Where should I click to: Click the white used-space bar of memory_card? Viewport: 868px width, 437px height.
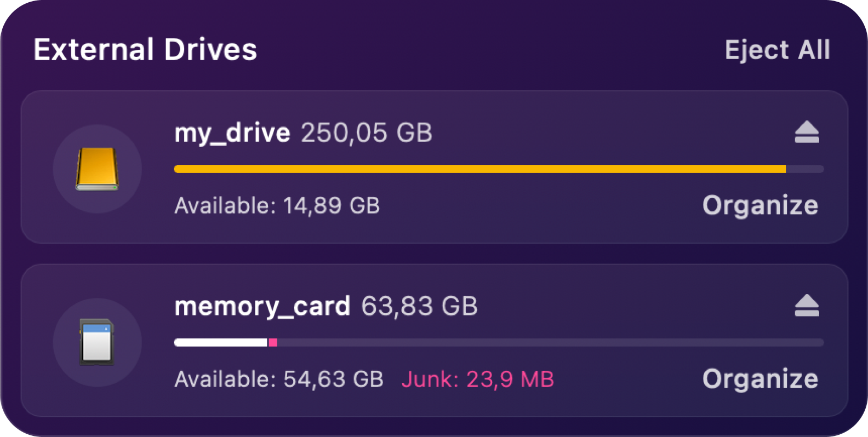220,343
